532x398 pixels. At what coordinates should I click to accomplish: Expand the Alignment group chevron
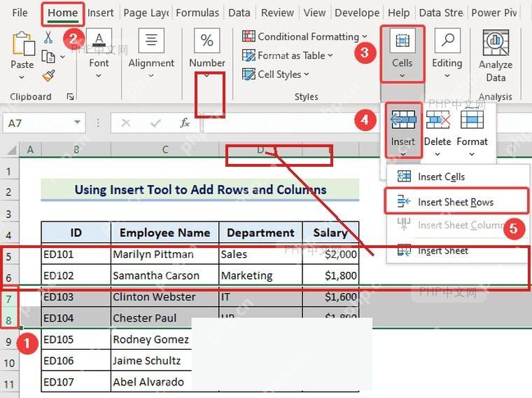[x=151, y=76]
